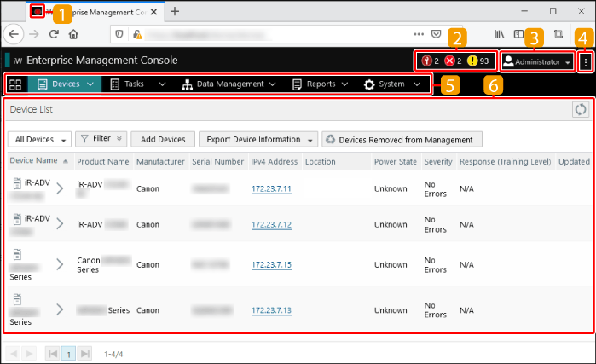
Task: Expand the Filter options panel
Action: pyautogui.click(x=101, y=139)
